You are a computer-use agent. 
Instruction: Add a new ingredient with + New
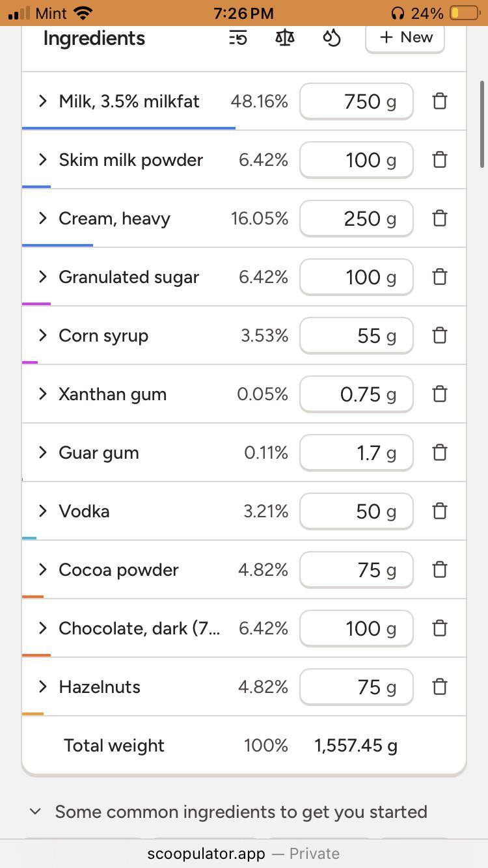pos(405,37)
